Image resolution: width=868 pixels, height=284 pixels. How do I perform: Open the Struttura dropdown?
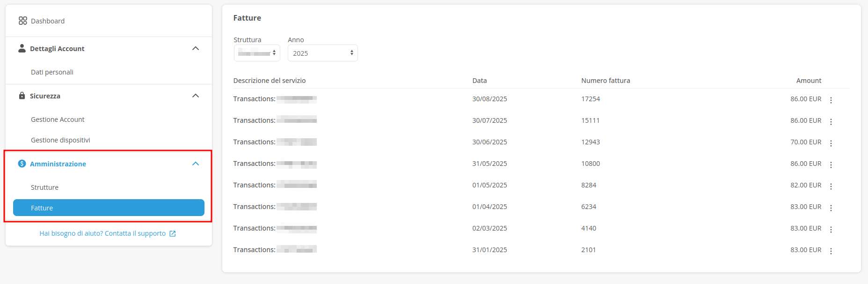tap(257, 53)
